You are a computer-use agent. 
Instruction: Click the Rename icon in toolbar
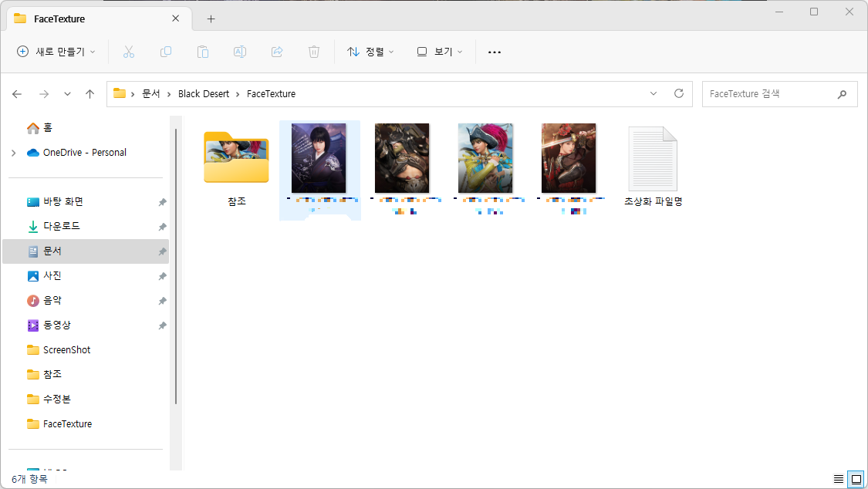coord(240,52)
